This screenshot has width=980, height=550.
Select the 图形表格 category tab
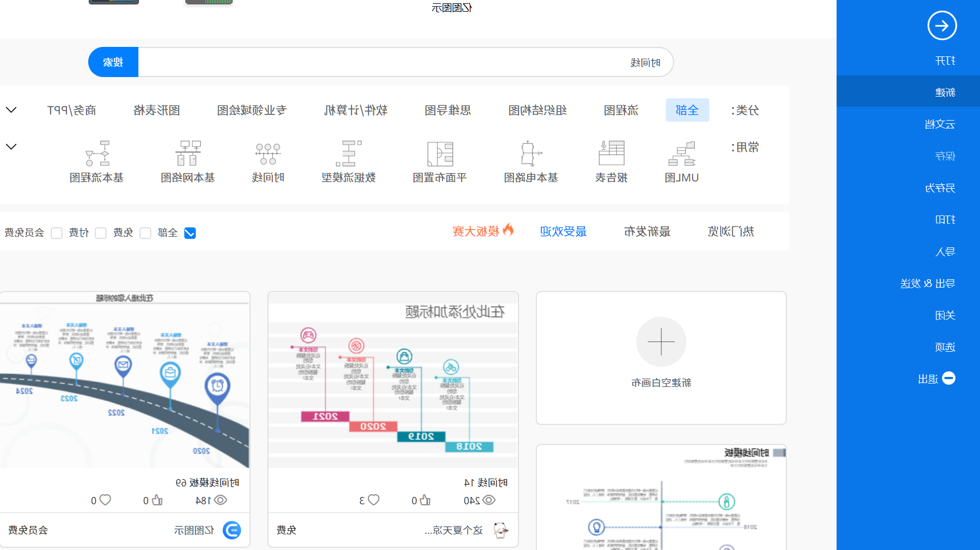[157, 110]
